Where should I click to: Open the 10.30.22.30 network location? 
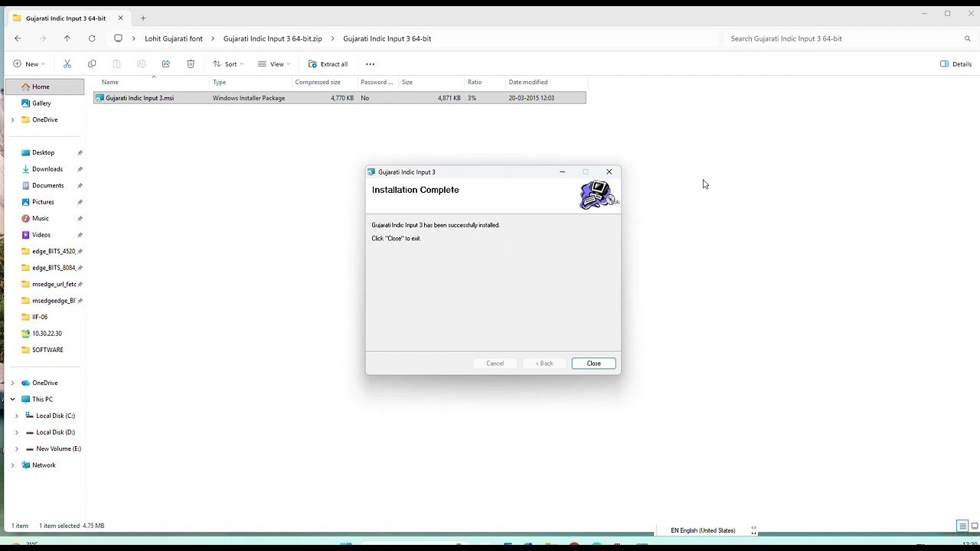click(x=47, y=334)
